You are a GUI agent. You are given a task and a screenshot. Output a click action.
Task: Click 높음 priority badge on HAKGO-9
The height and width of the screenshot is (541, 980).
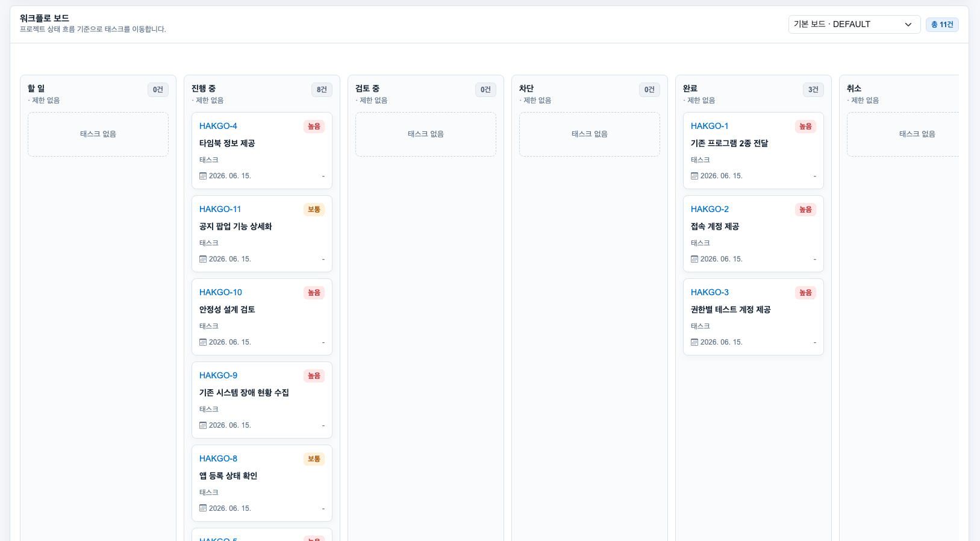click(x=314, y=376)
